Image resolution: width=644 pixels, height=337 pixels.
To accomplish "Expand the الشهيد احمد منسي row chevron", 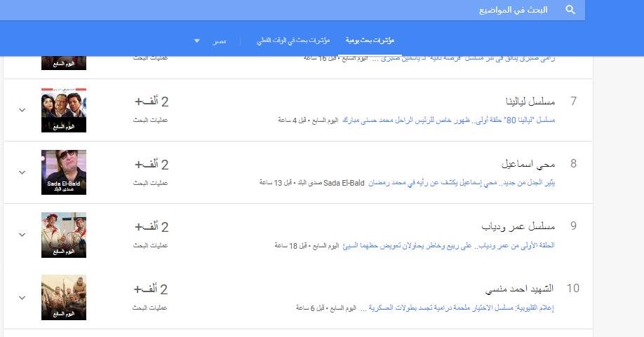I will coord(22,297).
